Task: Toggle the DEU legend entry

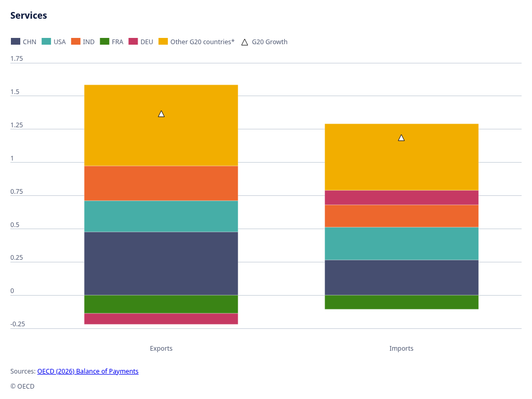Action: point(141,42)
